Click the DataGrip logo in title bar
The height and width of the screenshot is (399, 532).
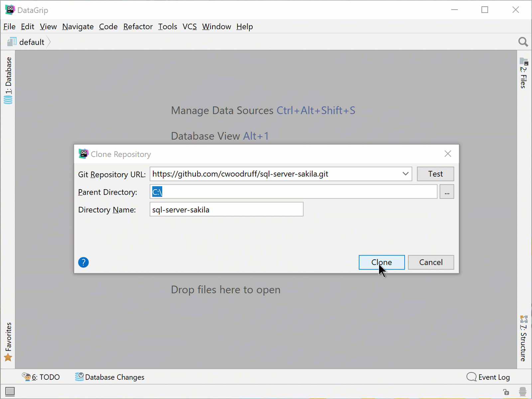click(x=10, y=10)
